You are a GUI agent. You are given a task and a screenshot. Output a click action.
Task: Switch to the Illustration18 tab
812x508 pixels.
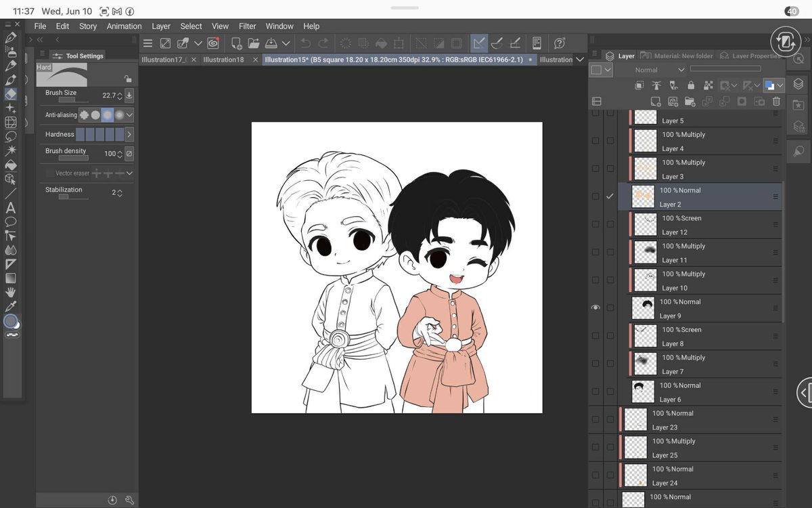(223, 60)
